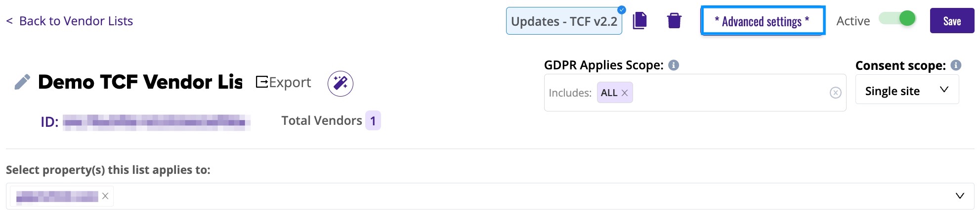
Task: Click the pencil edit name icon
Action: [22, 82]
